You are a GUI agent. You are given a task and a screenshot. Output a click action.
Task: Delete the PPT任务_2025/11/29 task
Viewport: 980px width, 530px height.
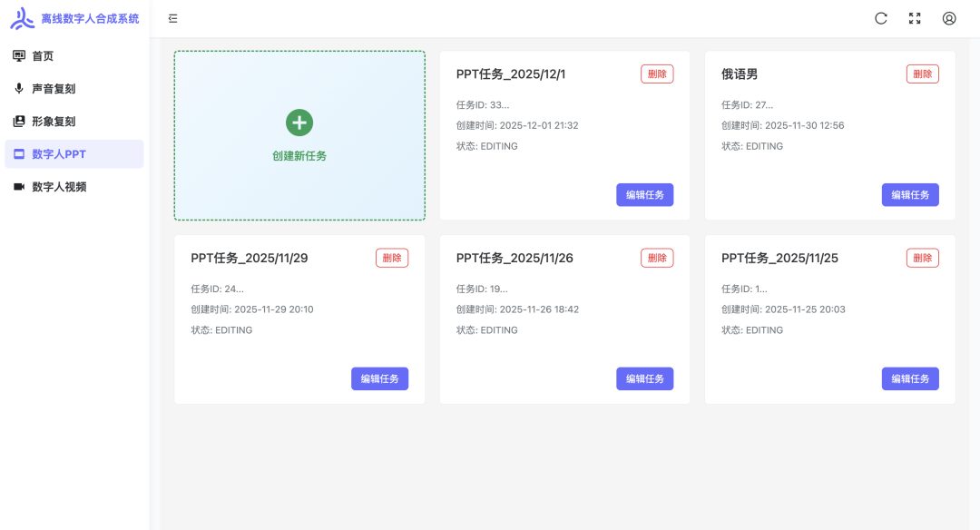click(391, 258)
